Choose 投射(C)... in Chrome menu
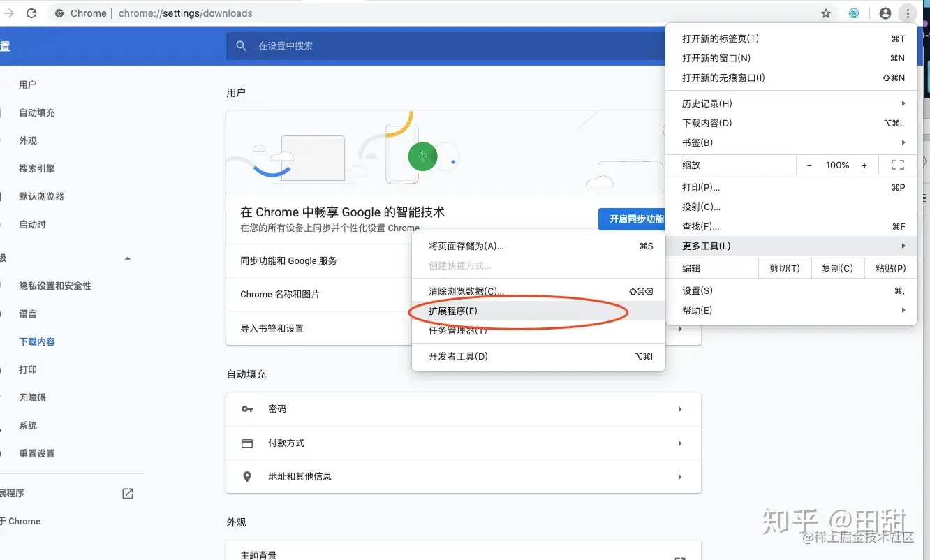This screenshot has height=560, width=930. click(x=791, y=207)
